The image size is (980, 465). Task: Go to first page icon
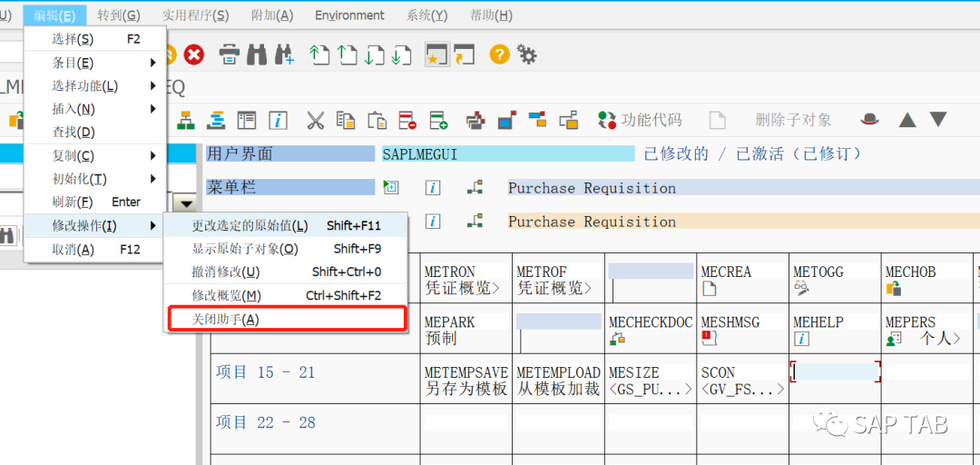[319, 55]
